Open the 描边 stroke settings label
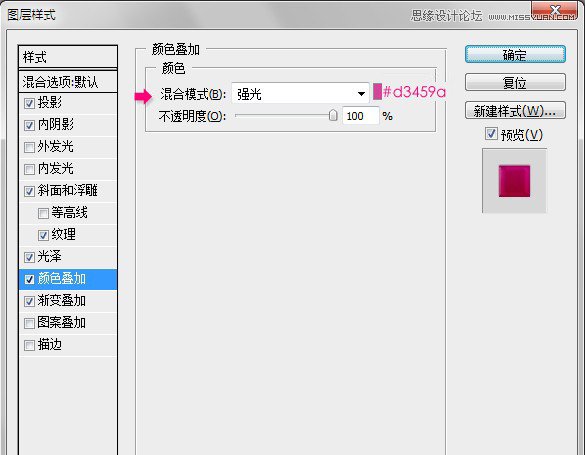Viewport: 585px width, 455px height. tap(50, 344)
